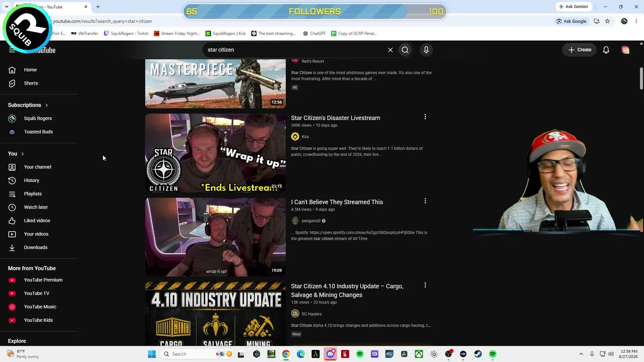Show hidden system tray icons

(x=581, y=354)
